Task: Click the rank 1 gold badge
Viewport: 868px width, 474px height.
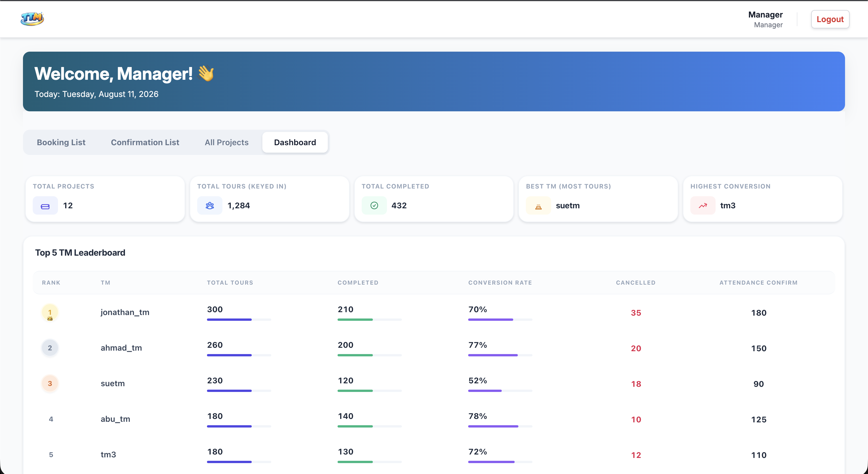Action: coord(50,313)
